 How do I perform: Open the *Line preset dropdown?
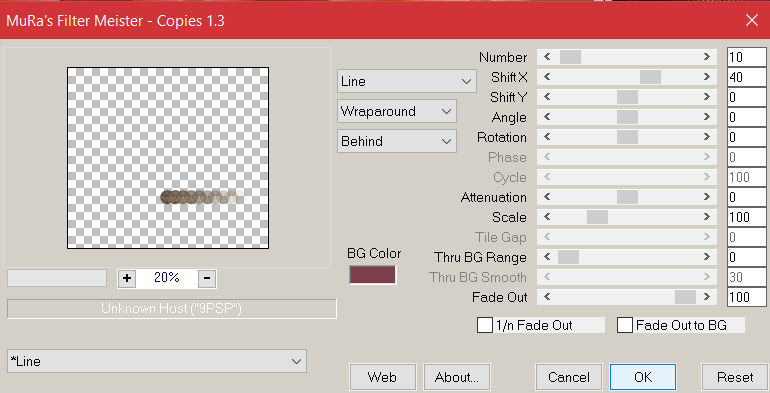(x=157, y=361)
